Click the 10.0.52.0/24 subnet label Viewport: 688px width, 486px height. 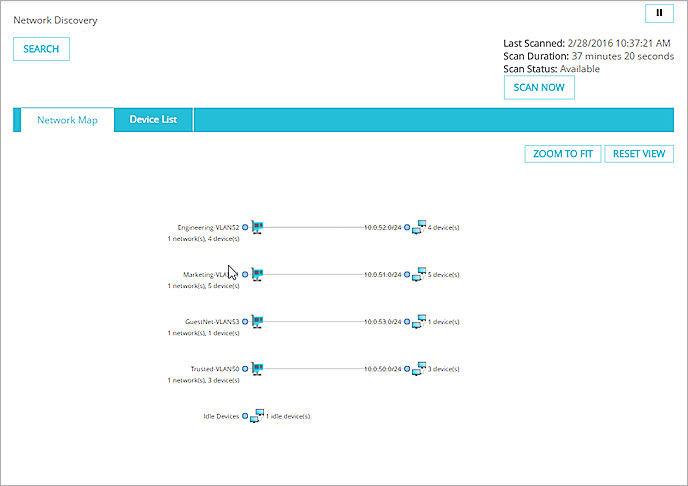coord(383,227)
